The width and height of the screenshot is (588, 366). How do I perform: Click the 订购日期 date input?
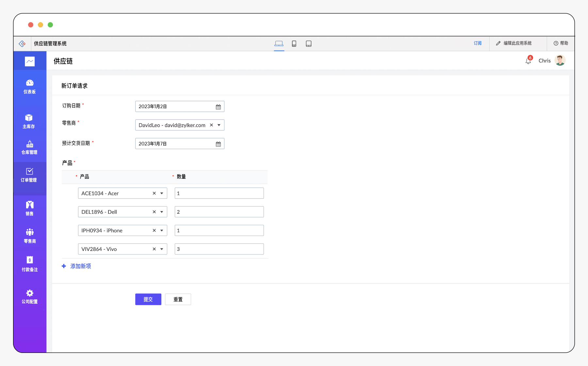click(180, 107)
